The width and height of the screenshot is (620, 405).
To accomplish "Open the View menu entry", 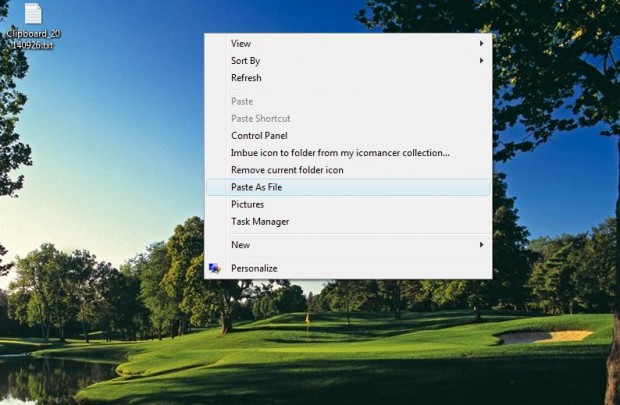I will pos(348,44).
